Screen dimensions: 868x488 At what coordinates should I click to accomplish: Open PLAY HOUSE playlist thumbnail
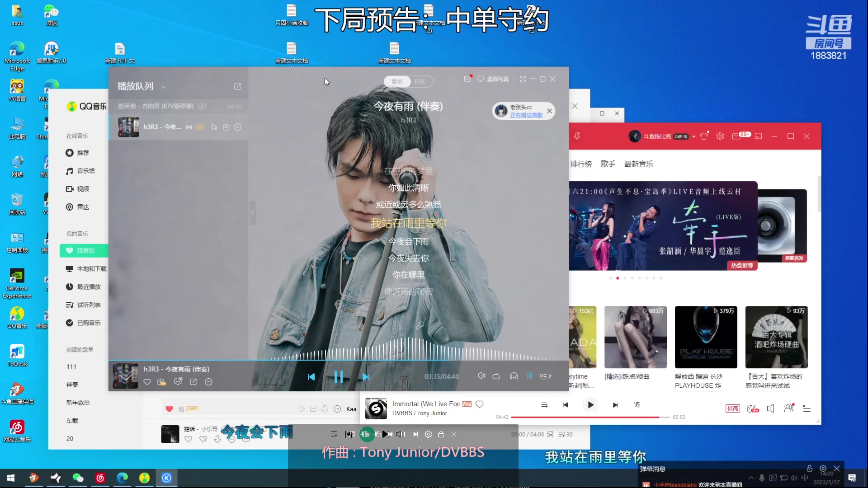click(706, 337)
